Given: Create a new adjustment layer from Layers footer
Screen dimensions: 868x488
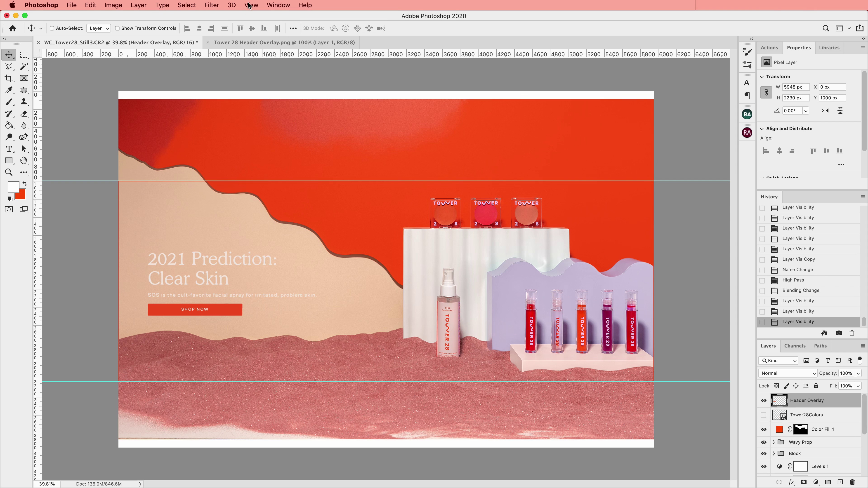Looking at the screenshot, I should click(x=816, y=482).
